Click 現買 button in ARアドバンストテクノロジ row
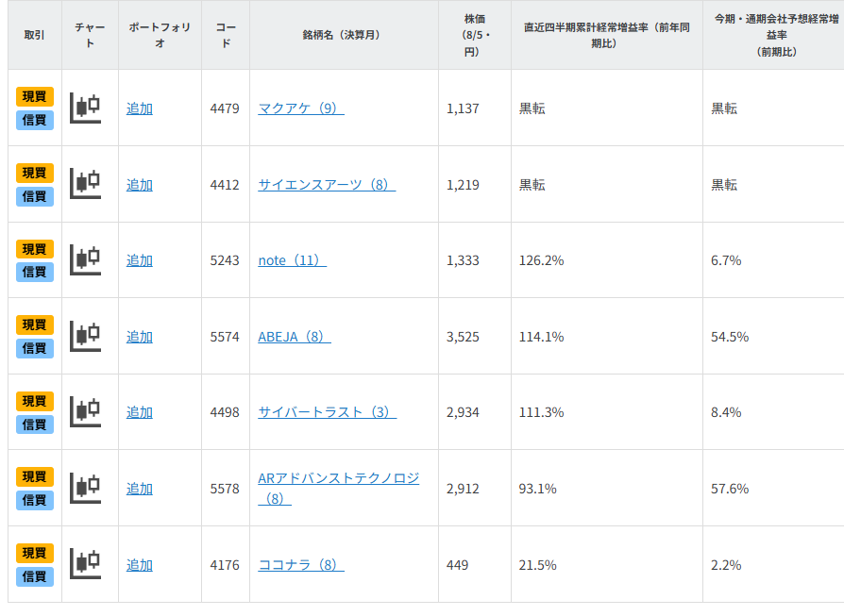Image resolution: width=844 pixels, height=616 pixels. coord(34,476)
